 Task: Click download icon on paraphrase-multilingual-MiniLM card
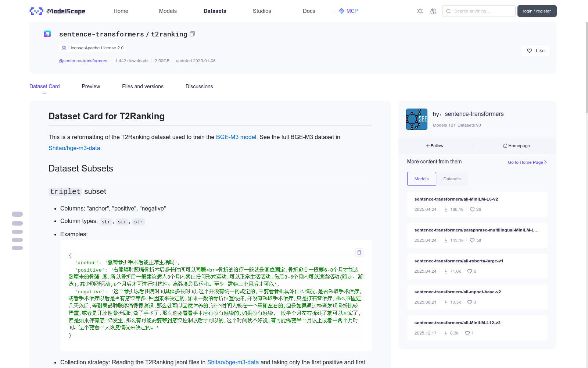(x=446, y=240)
